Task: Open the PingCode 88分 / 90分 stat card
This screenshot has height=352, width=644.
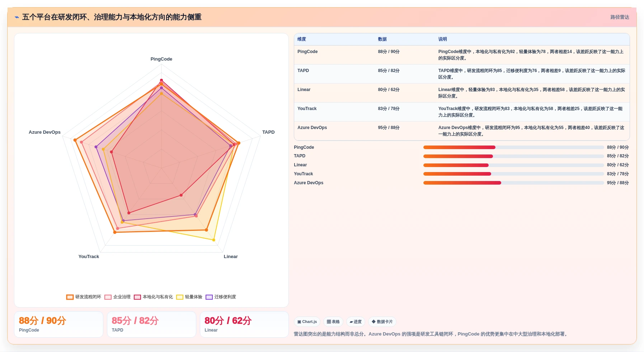Action: point(58,324)
